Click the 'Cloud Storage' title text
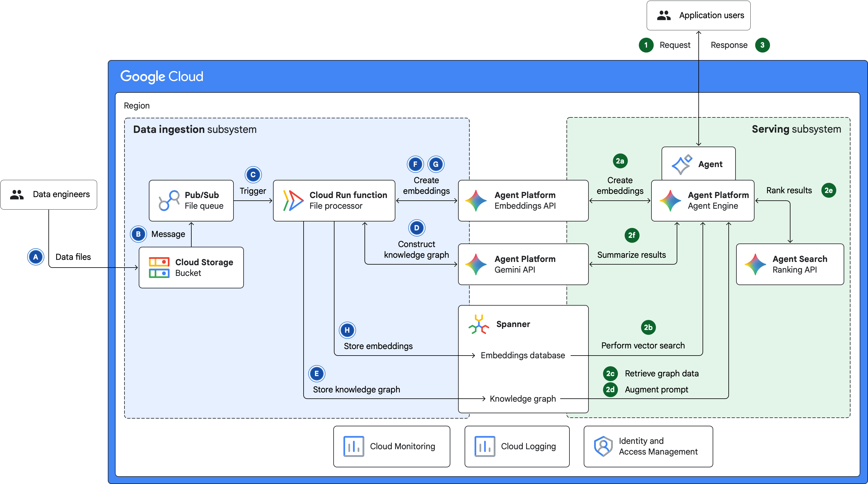Viewport: 868px width, 484px height. (x=204, y=263)
